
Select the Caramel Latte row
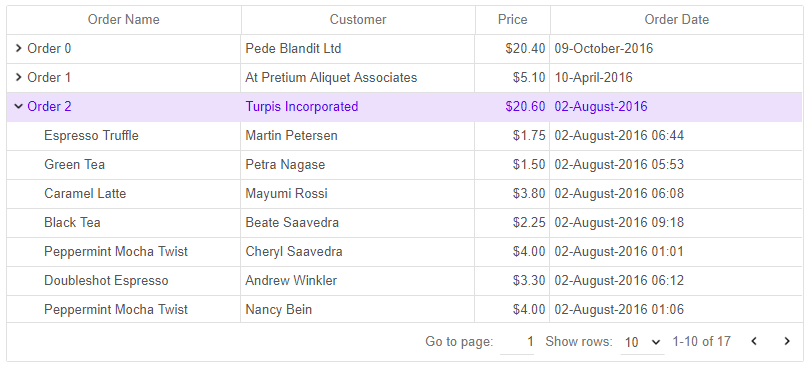(404, 194)
